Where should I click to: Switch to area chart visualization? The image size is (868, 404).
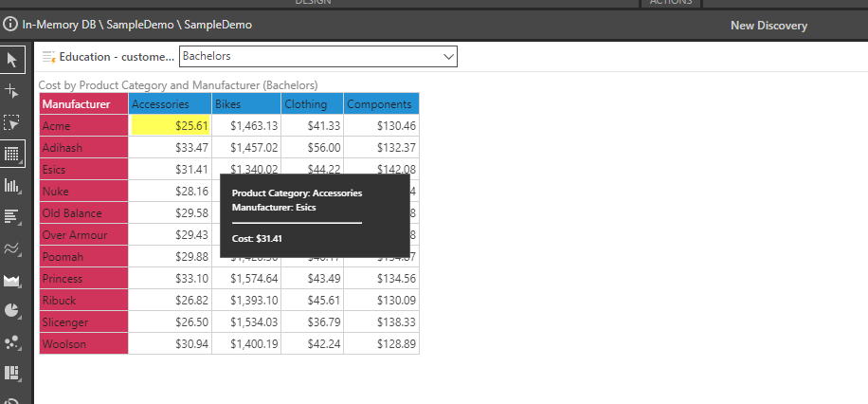(x=12, y=281)
